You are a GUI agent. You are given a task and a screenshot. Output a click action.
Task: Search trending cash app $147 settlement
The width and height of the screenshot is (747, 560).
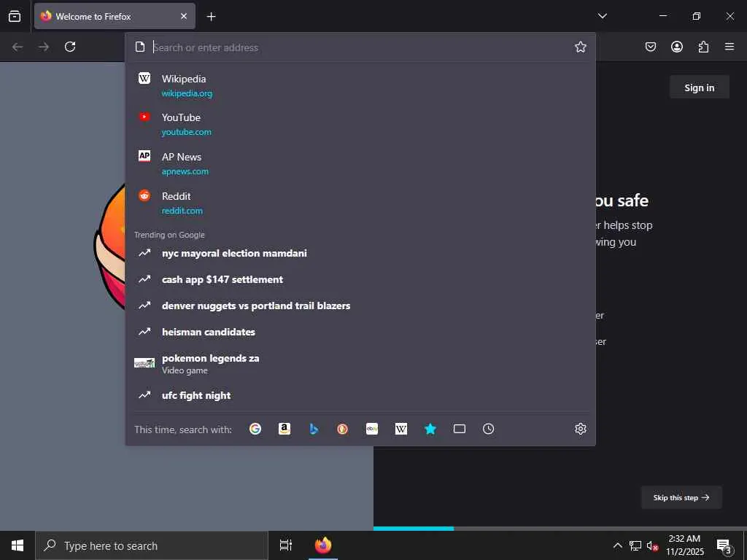pos(360,279)
